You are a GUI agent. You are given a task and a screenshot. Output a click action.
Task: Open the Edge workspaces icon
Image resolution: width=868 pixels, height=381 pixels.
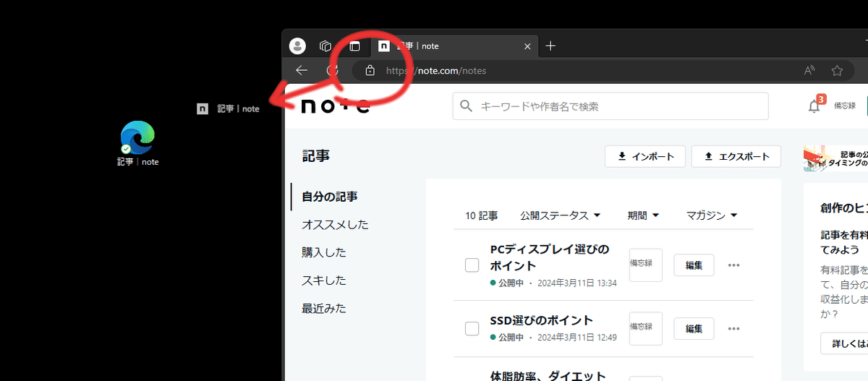[325, 46]
